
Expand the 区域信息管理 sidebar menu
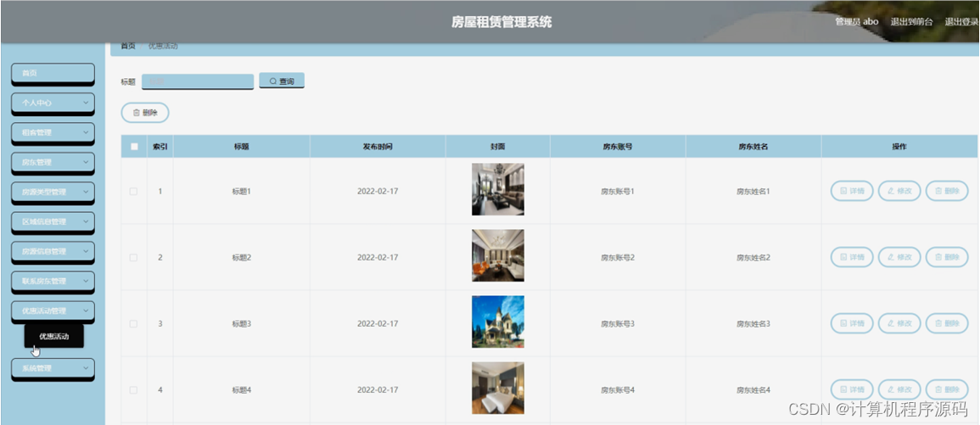53,222
